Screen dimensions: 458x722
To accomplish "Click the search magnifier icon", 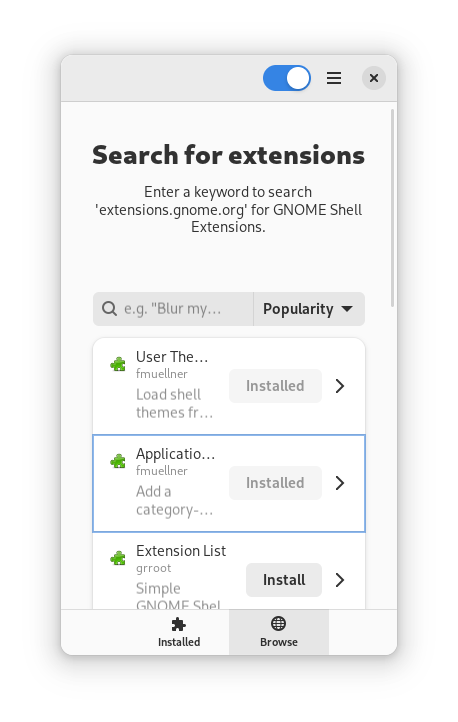I will coord(109,309).
